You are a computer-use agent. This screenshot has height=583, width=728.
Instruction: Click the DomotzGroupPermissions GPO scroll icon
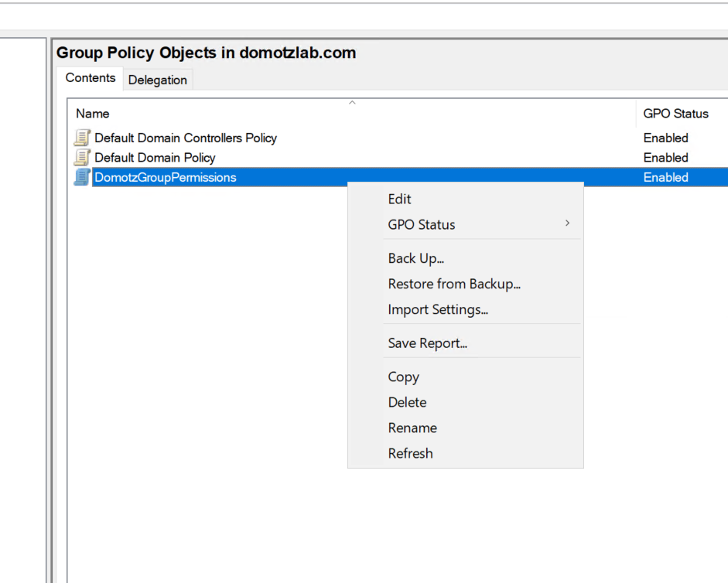pyautogui.click(x=81, y=177)
